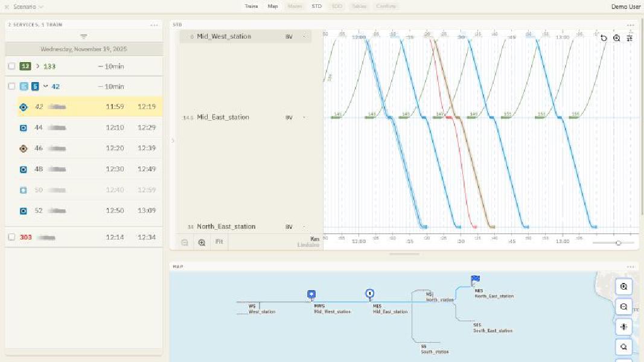Click the resize handle between STD and Map
The height and width of the screenshot is (362, 644).
pos(404,254)
